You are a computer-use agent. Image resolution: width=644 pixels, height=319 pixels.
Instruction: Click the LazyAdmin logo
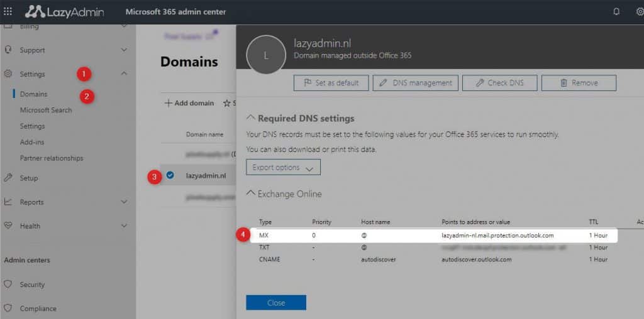pos(65,12)
